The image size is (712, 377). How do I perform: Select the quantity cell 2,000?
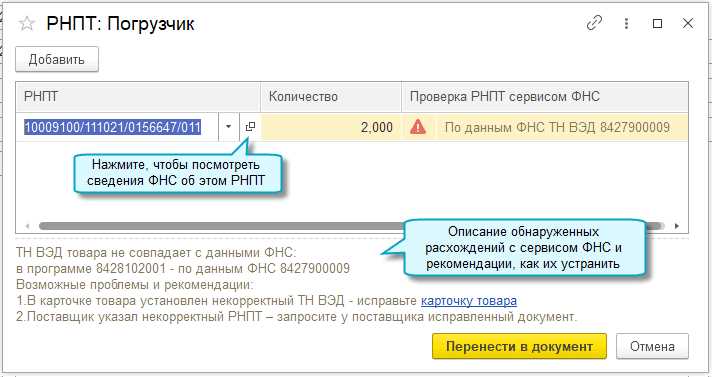[x=331, y=127]
